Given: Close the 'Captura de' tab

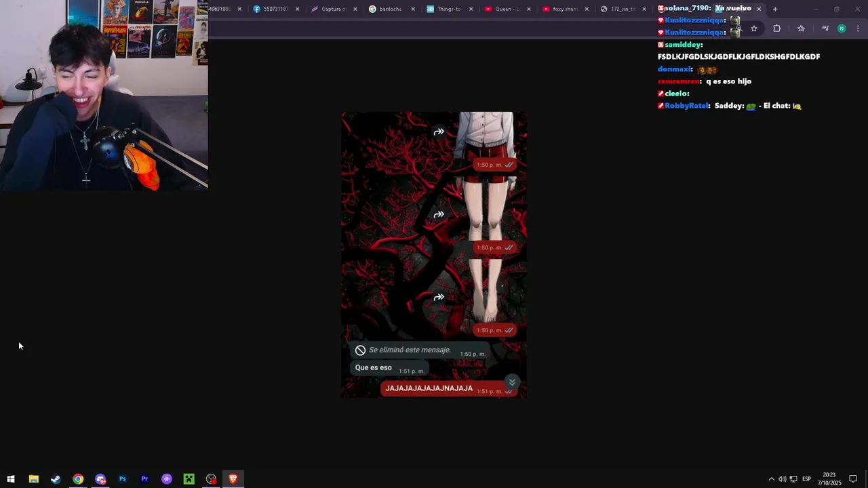Looking at the screenshot, I should 355,9.
